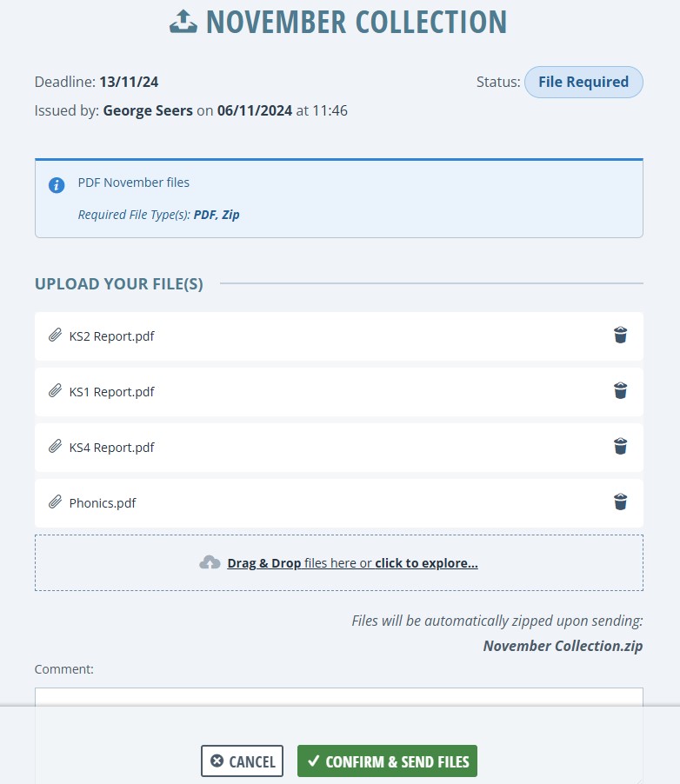Delete KS4 Report.pdf using its trash icon
This screenshot has width=680, height=784.
click(620, 446)
